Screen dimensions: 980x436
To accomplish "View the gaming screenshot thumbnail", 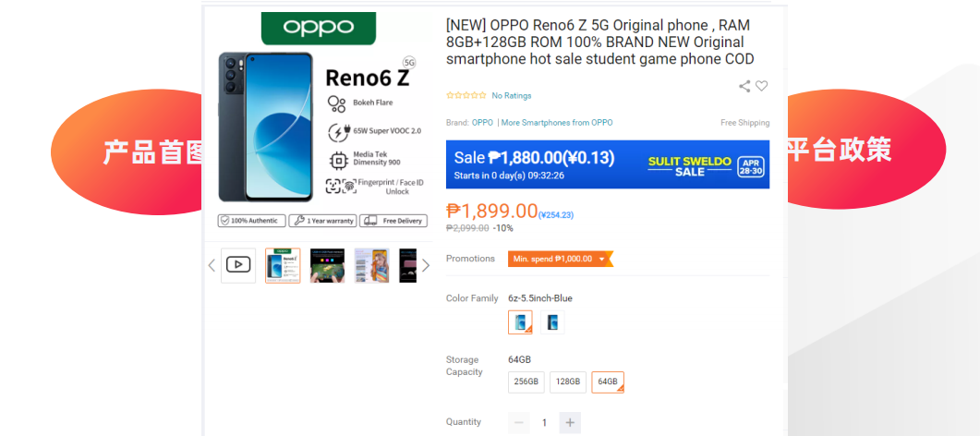I will [327, 265].
